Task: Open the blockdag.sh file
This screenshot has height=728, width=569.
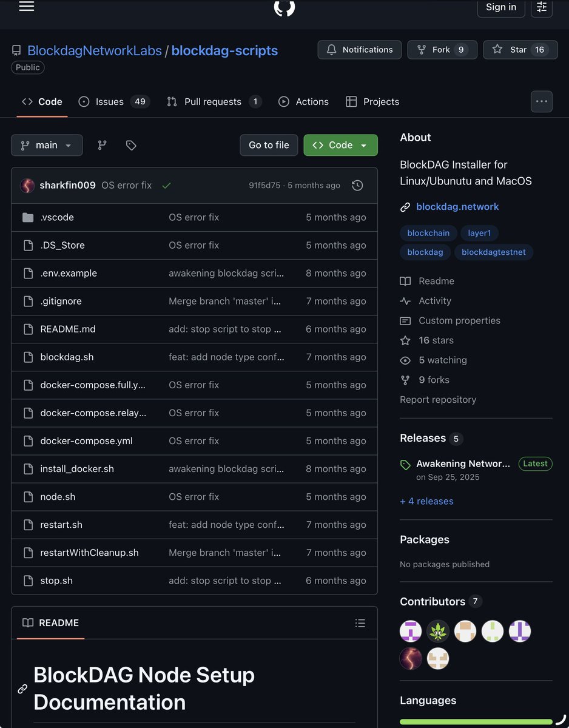Action: [x=67, y=357]
